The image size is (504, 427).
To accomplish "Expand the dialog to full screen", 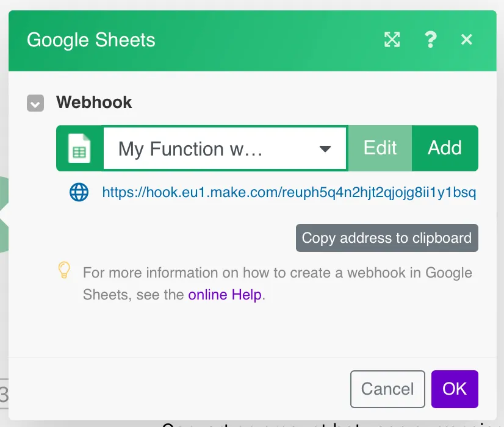I will click(392, 40).
